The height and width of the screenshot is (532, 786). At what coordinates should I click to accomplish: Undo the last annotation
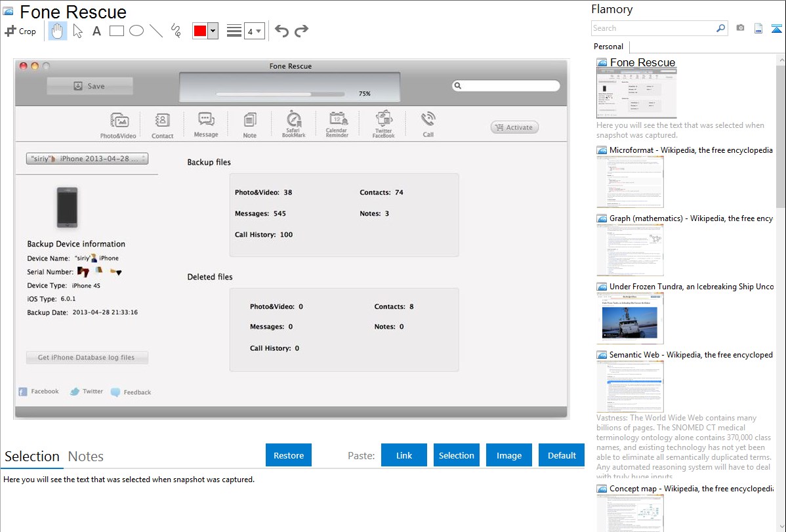(x=281, y=31)
